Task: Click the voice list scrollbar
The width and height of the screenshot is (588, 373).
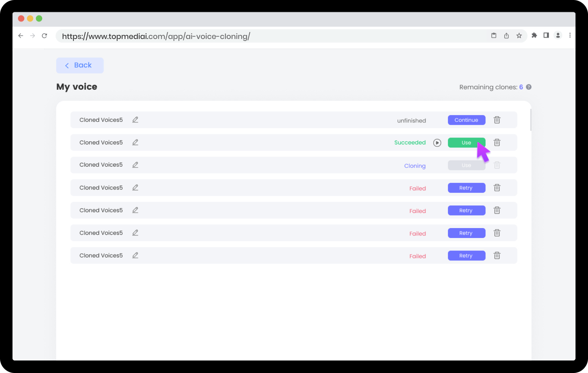Action: (x=531, y=120)
